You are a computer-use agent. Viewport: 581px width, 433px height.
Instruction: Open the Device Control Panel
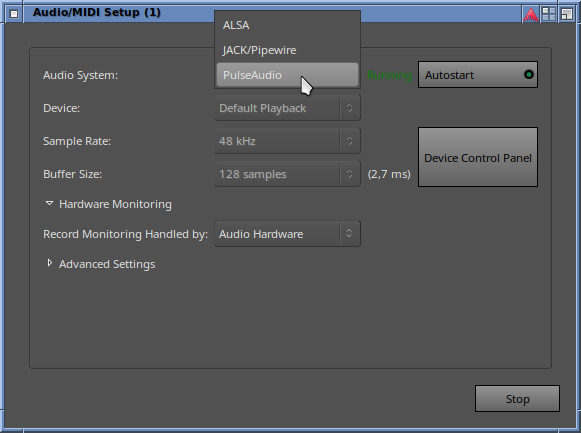pyautogui.click(x=478, y=157)
